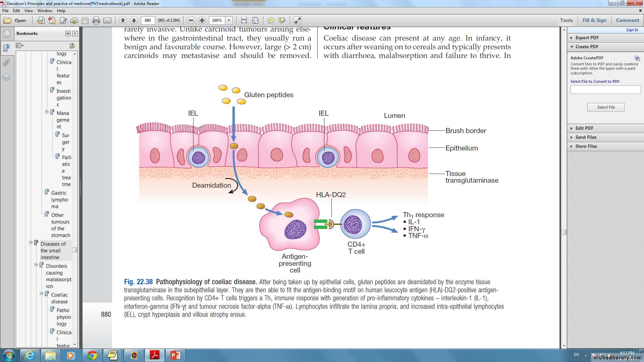Open Google Chrome from the taskbar
The width and height of the screenshot is (644, 362).
92,355
